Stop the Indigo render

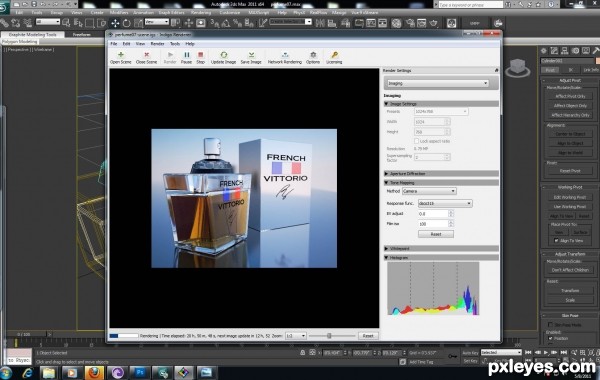tap(201, 57)
